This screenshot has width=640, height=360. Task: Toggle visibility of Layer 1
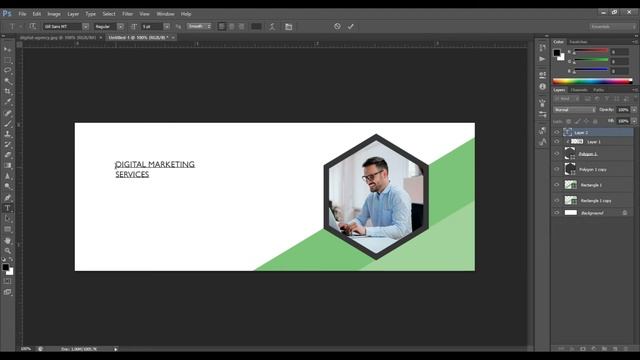[557, 142]
